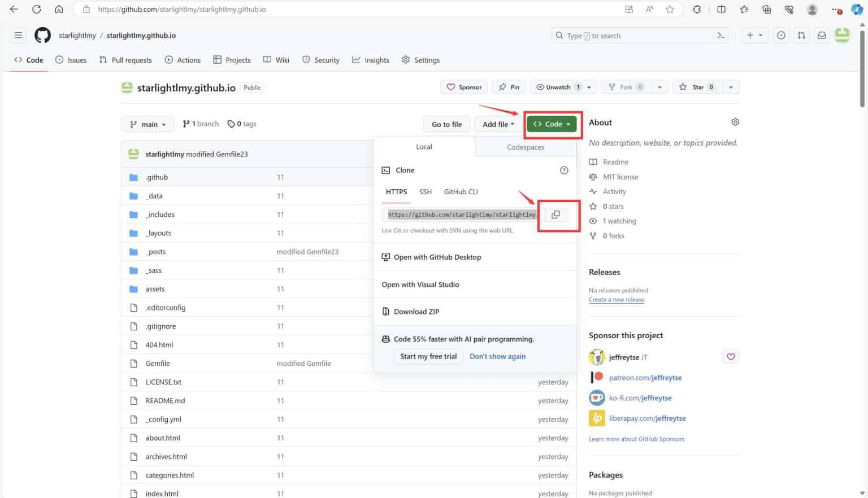The height and width of the screenshot is (498, 868).
Task: Open the Actions tab
Action: point(183,60)
